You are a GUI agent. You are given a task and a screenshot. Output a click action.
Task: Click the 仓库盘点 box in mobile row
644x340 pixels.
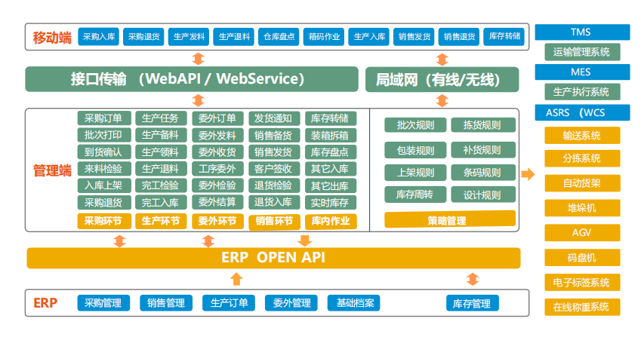pos(279,36)
